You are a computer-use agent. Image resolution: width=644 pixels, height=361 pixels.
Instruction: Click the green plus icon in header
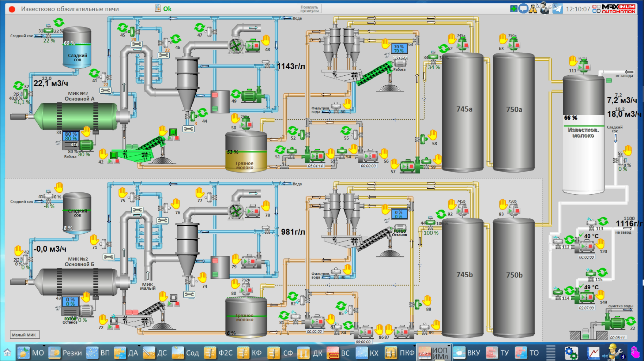coord(514,8)
